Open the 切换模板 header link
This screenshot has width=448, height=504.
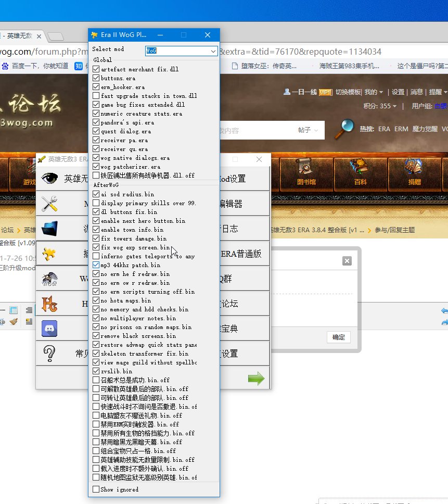349,92
